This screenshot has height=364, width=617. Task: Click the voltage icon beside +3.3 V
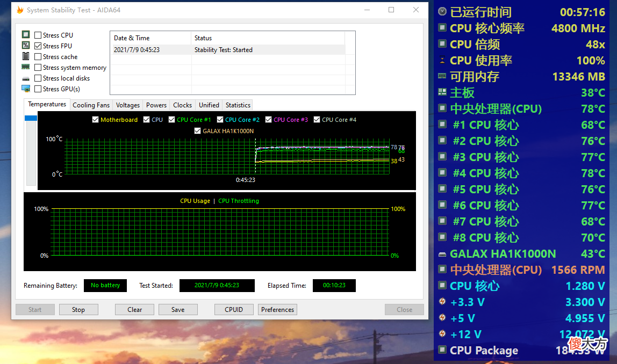pos(442,302)
